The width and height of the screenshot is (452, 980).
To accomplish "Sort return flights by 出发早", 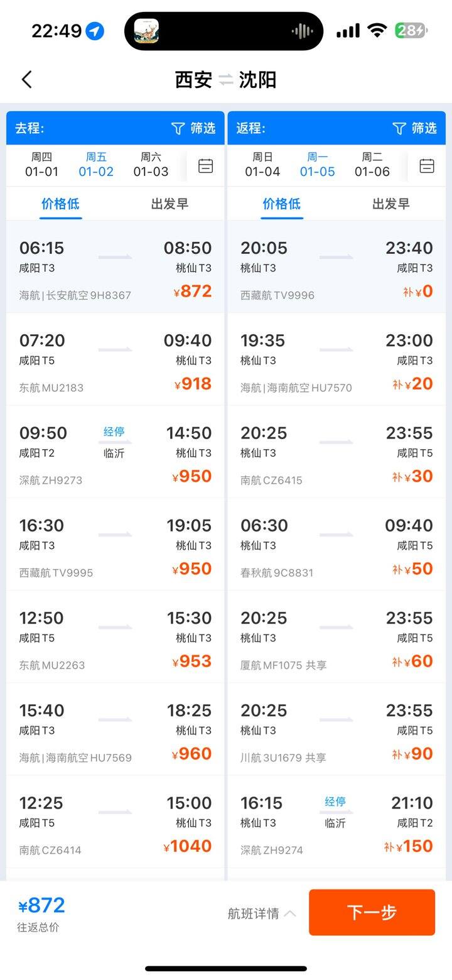I will tap(390, 204).
